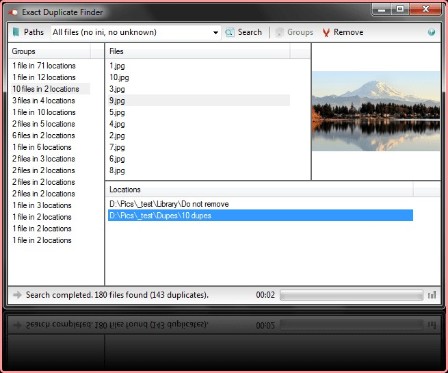Click the Remove toolbar button

(x=343, y=32)
